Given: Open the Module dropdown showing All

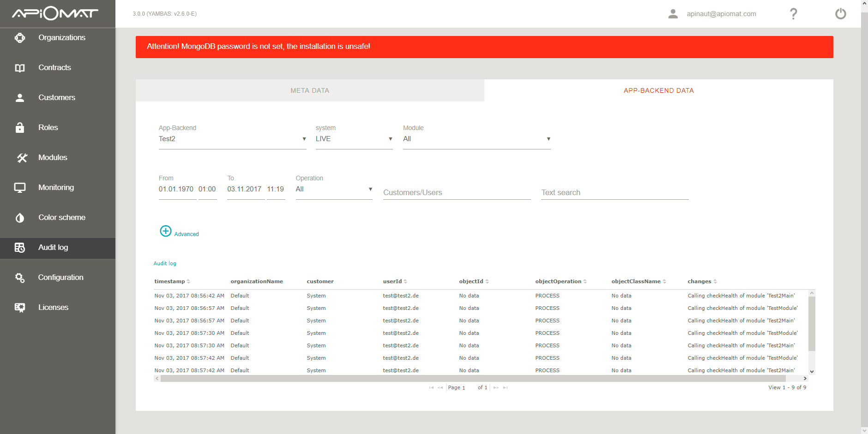Looking at the screenshot, I should click(x=477, y=139).
